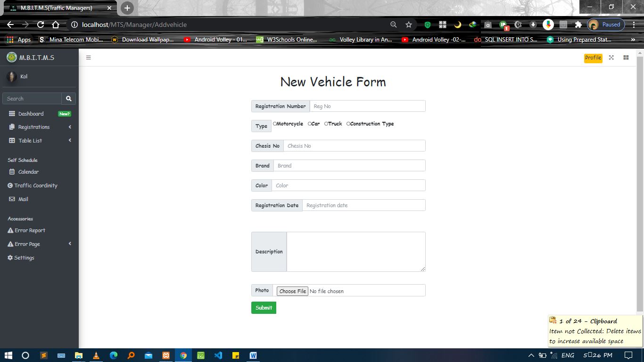The image size is (644, 362).
Task: Open the Mail section
Action: point(23,199)
